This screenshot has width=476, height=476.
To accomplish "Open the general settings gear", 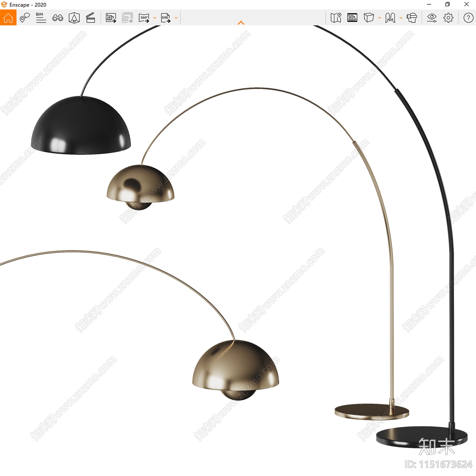I will [448, 18].
